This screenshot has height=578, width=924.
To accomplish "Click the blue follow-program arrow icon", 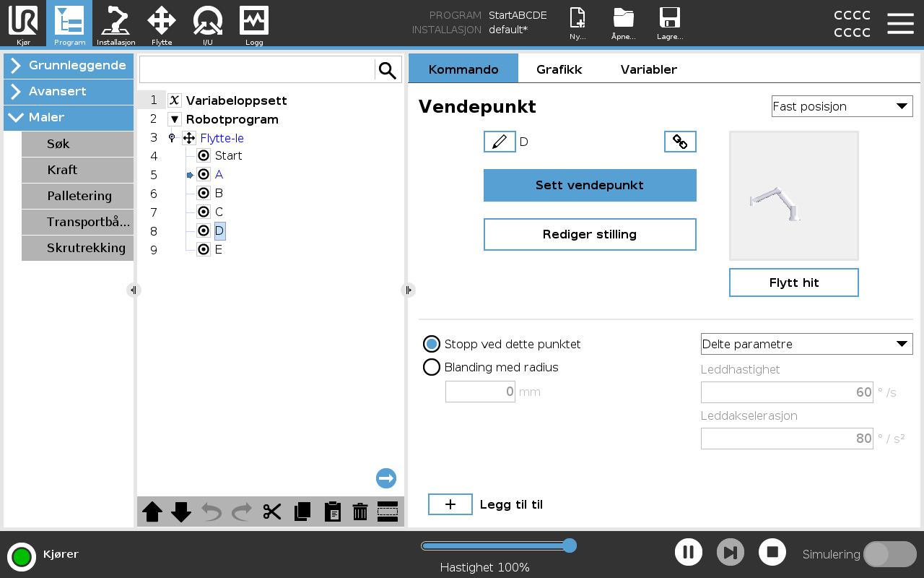I will [x=386, y=478].
